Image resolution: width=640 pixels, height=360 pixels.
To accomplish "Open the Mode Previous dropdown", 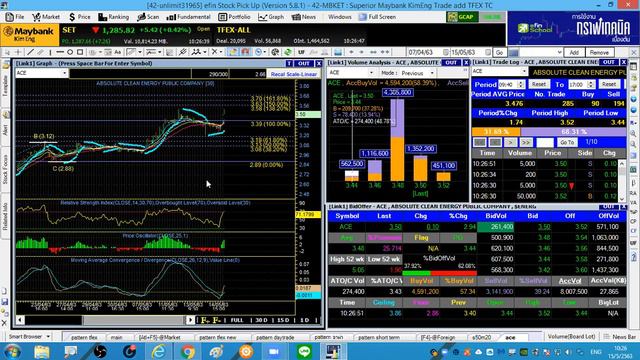I will (433, 73).
